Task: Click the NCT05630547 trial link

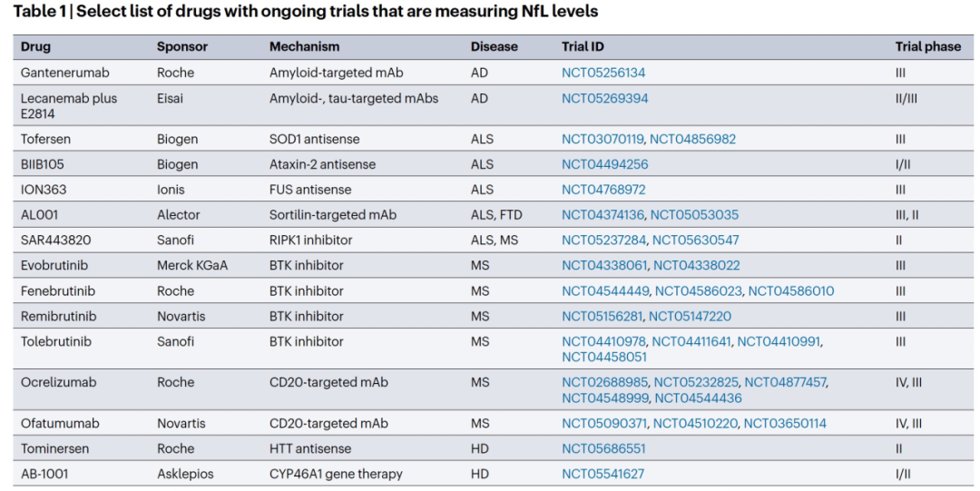Action: pyautogui.click(x=695, y=241)
